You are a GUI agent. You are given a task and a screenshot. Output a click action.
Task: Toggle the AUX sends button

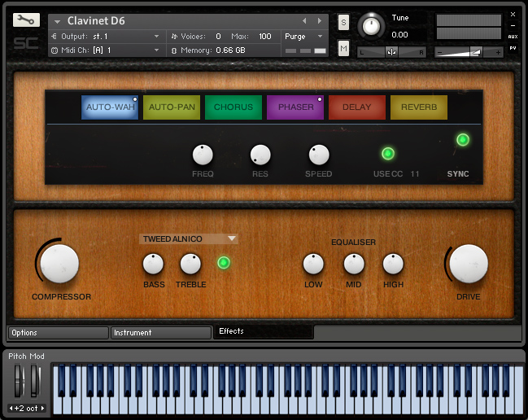tap(513, 37)
